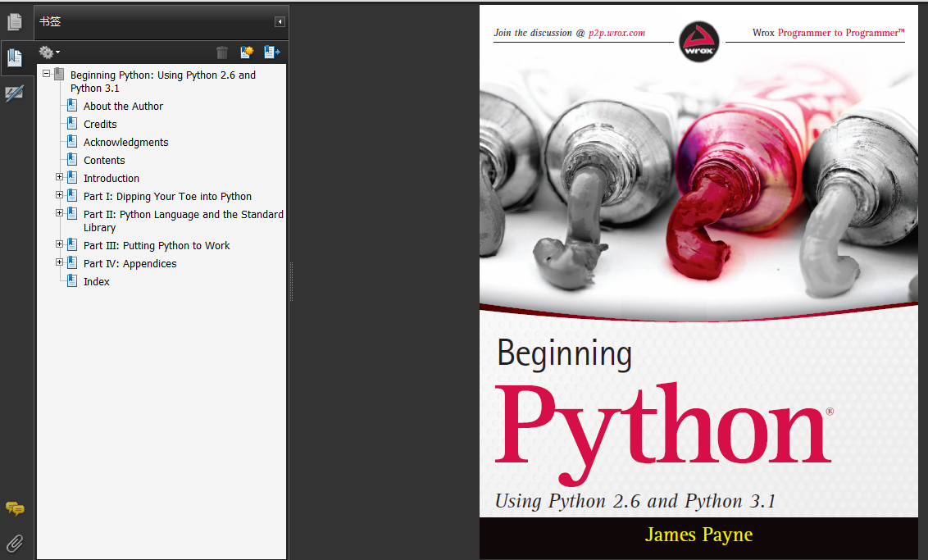
Task: Click the Introduction bookmark icon
Action: coord(72,178)
